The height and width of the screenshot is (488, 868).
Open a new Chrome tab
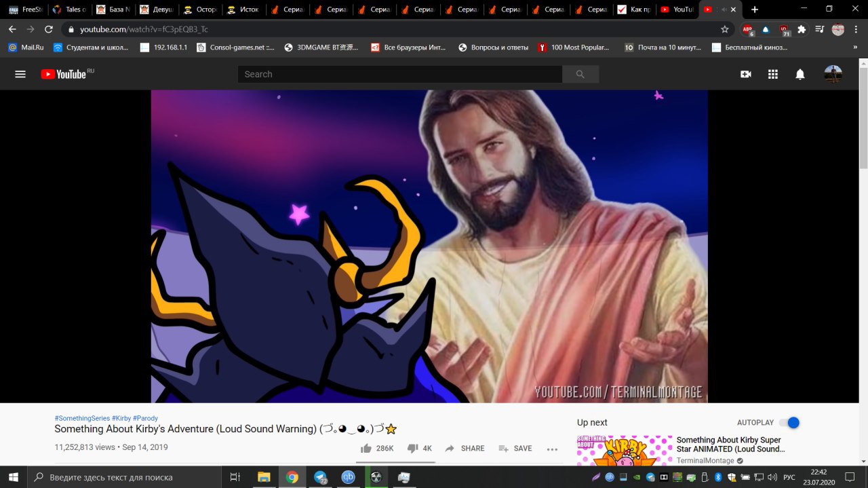[x=755, y=10]
